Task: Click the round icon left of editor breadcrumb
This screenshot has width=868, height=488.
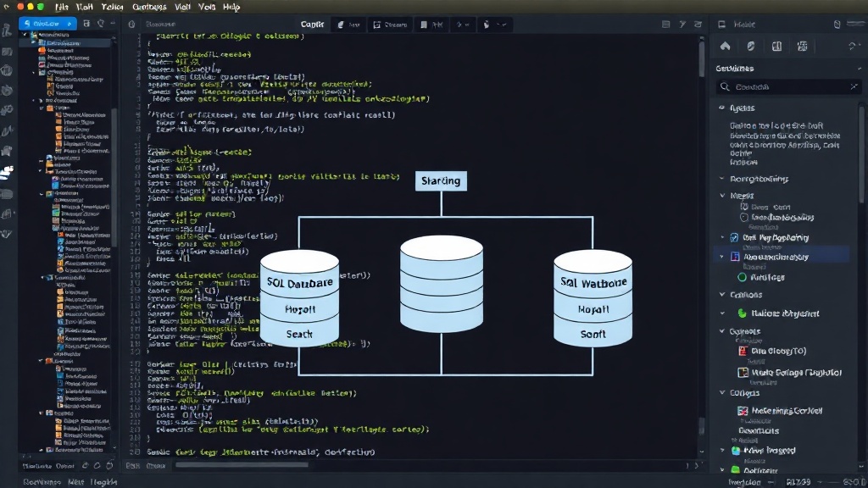Action: 131,25
